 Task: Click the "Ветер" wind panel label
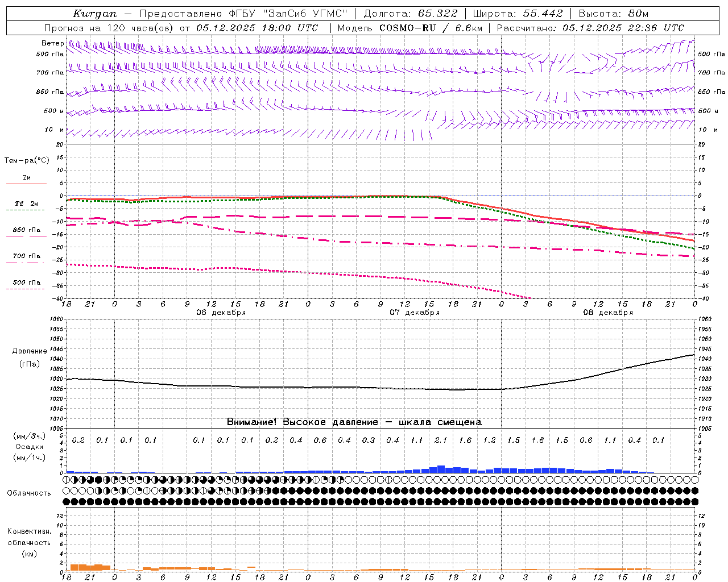(x=52, y=43)
